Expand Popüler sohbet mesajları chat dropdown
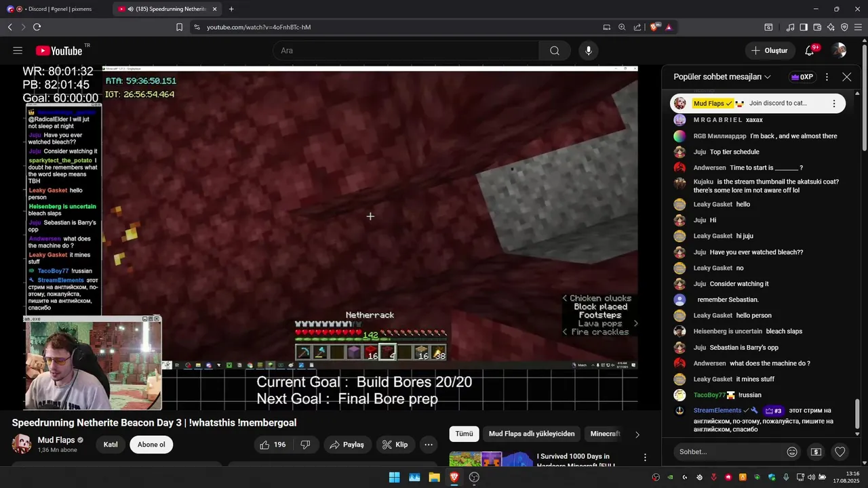Viewport: 868px width, 488px height. pos(722,77)
